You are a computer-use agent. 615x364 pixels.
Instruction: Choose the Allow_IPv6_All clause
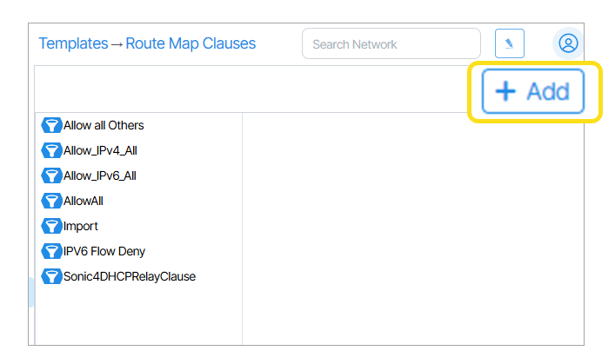[100, 175]
